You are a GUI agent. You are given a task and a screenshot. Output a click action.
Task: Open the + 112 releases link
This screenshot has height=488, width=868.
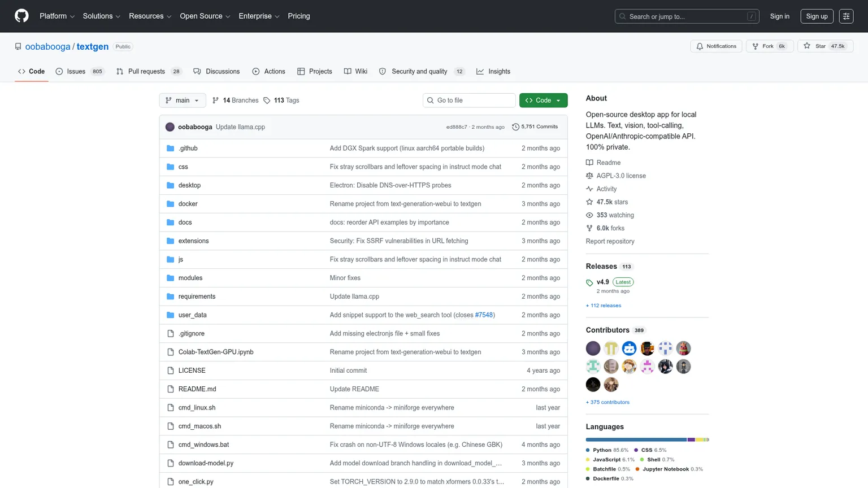pos(604,306)
